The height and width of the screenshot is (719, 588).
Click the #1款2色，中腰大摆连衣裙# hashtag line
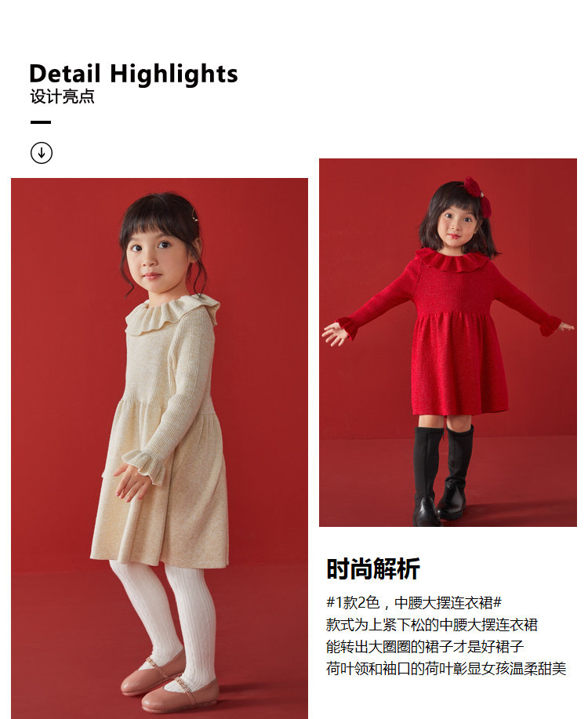point(414,602)
